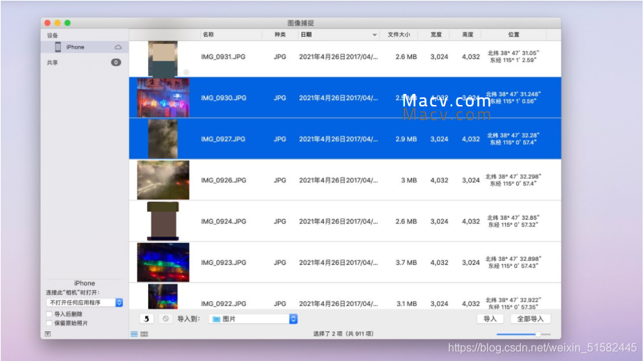
Task: Click the rotate button in bottom toolbar
Action: pyautogui.click(x=147, y=319)
